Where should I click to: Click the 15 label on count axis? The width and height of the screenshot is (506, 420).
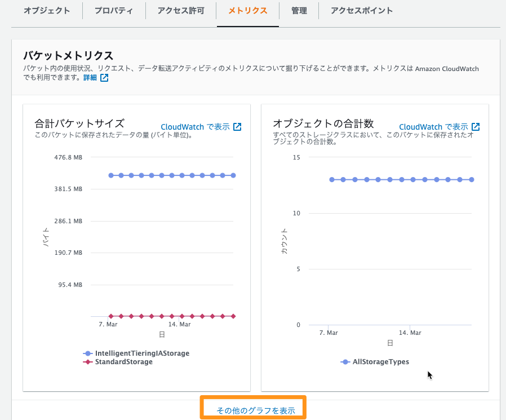click(296, 157)
